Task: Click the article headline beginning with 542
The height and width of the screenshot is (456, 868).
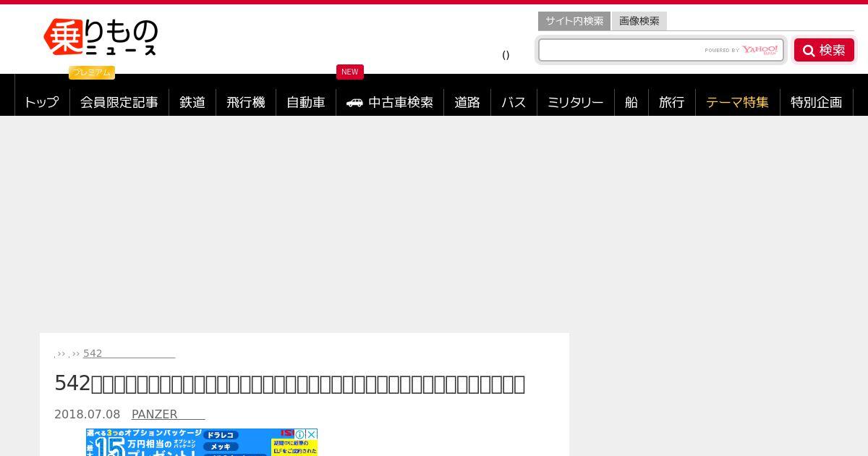Action: 289,383
